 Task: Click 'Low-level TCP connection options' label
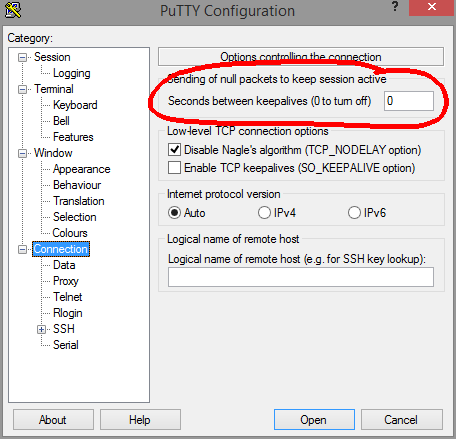pyautogui.click(x=248, y=131)
